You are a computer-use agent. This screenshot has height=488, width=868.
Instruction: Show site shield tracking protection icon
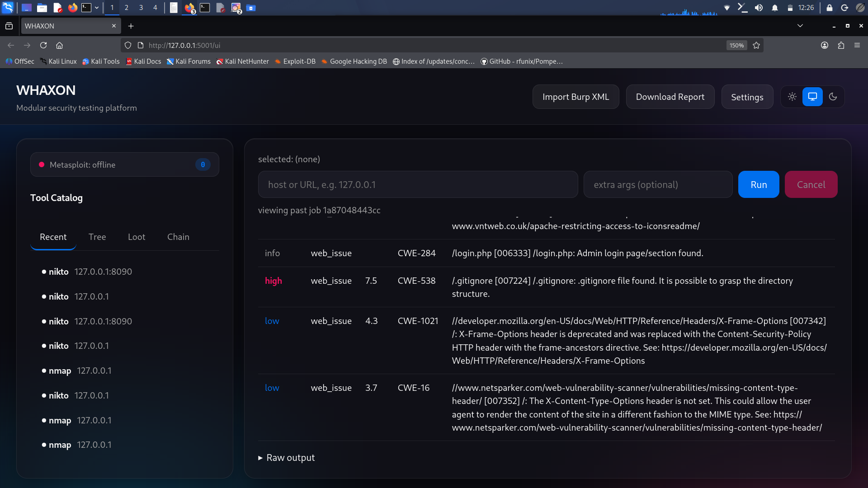pyautogui.click(x=128, y=45)
